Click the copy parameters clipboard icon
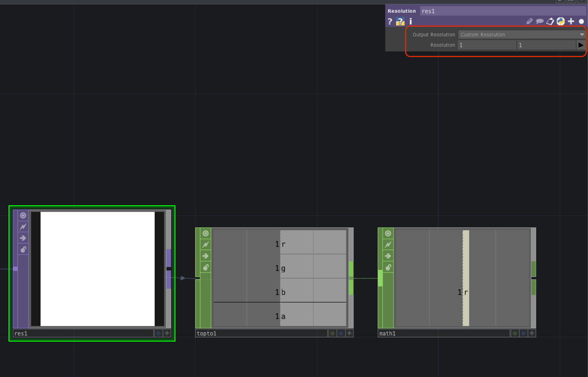This screenshot has width=588, height=377. tap(550, 22)
